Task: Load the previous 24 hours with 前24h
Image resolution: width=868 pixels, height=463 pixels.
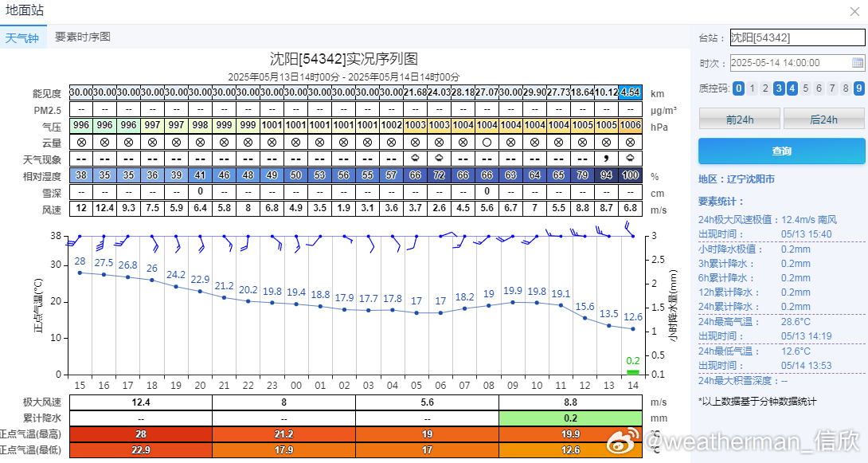Action: (740, 119)
